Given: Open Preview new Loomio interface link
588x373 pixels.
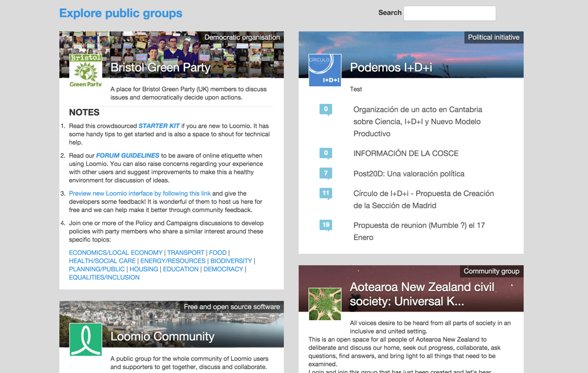Looking at the screenshot, I should (x=140, y=193).
